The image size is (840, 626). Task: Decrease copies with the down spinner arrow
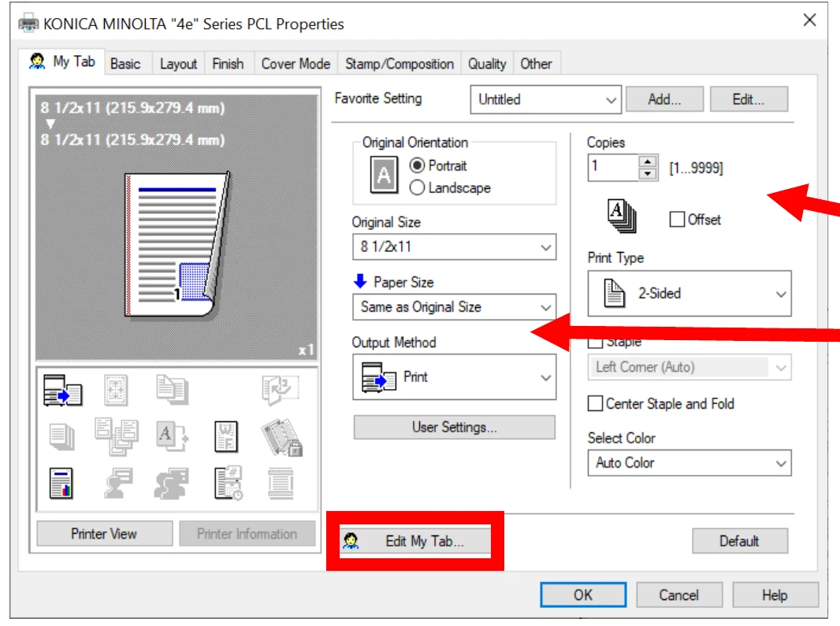coord(649,174)
